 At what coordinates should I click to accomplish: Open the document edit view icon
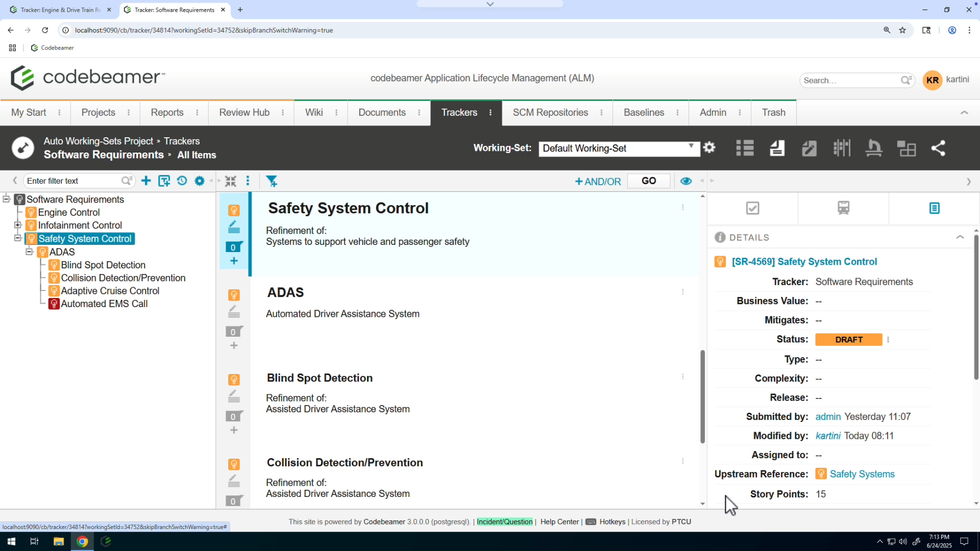pyautogui.click(x=809, y=148)
